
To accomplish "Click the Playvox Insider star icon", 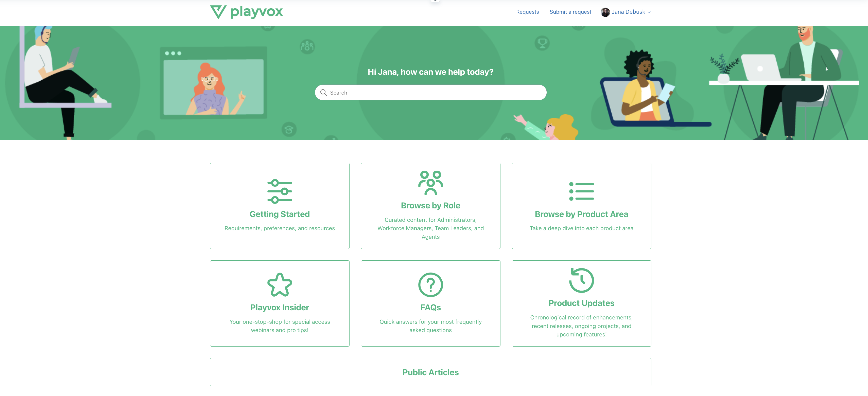I will tap(280, 284).
